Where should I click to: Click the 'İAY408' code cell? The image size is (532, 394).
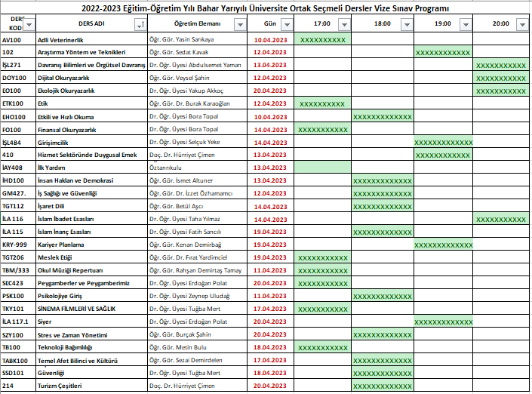18,168
